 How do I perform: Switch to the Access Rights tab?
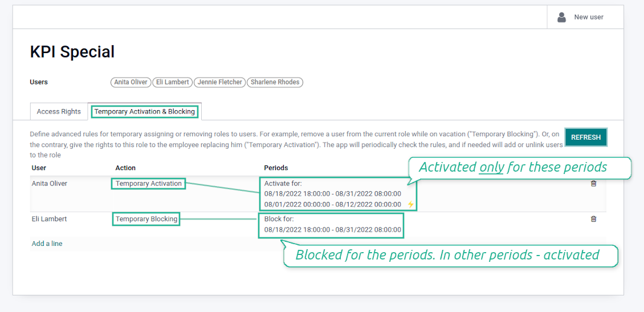pos(59,111)
